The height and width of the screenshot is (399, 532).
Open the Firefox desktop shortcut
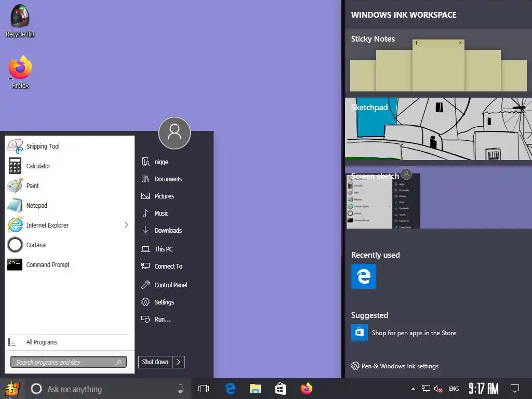[x=20, y=72]
